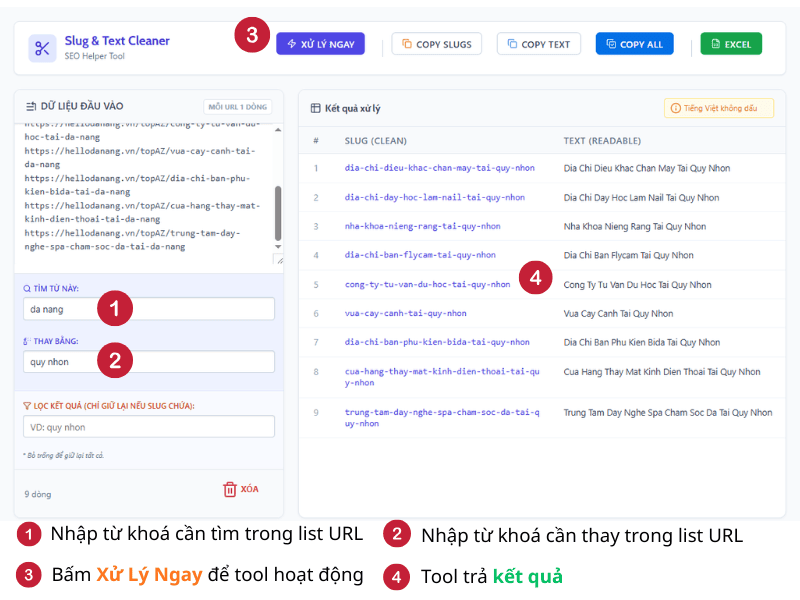Click the COPY SLUGS button
This screenshot has height=600, width=800.
click(x=437, y=44)
